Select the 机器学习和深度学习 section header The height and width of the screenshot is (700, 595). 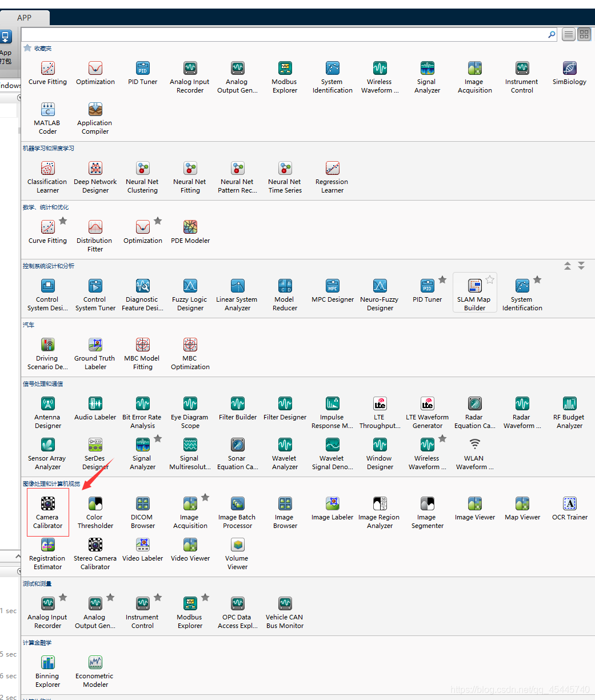pos(49,149)
